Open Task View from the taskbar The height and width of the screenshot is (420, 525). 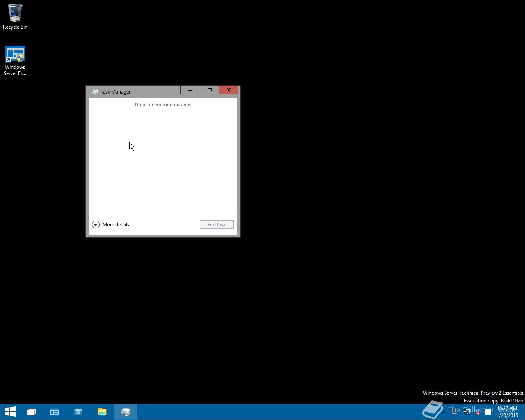32,412
